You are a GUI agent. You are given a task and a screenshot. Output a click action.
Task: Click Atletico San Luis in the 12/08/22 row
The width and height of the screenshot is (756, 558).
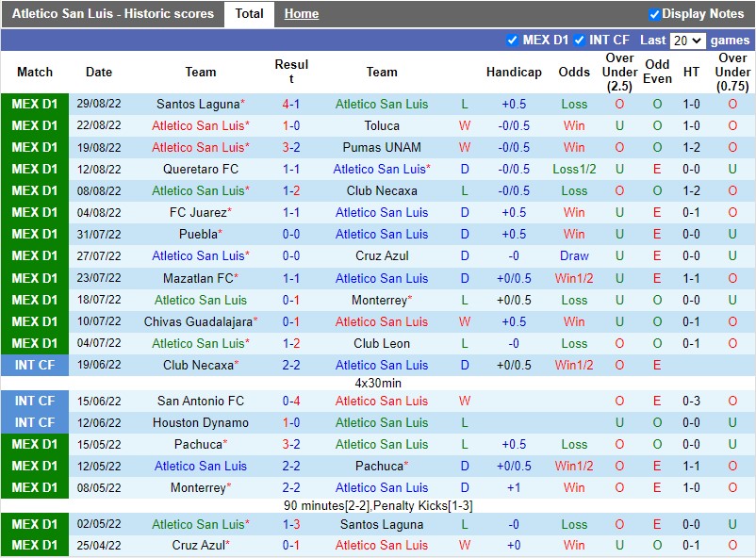click(382, 170)
